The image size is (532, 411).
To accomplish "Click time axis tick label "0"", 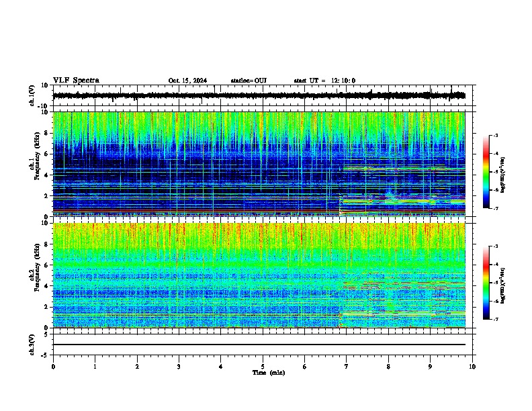I will click(53, 366).
